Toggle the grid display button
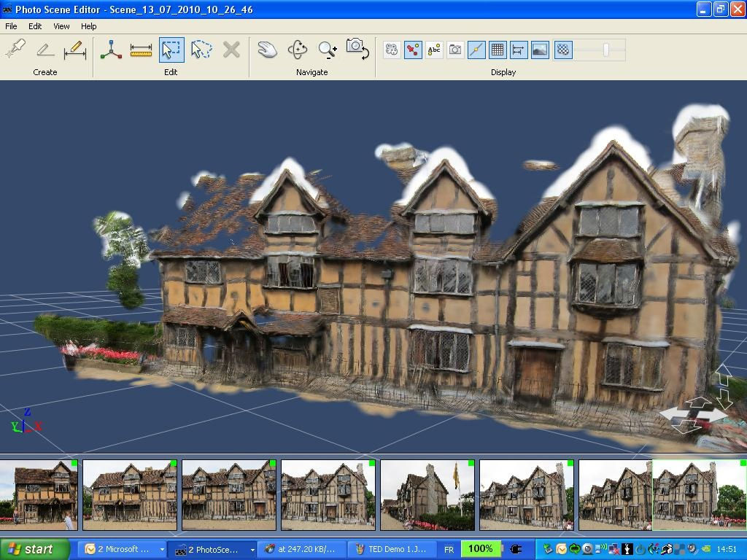 [498, 50]
